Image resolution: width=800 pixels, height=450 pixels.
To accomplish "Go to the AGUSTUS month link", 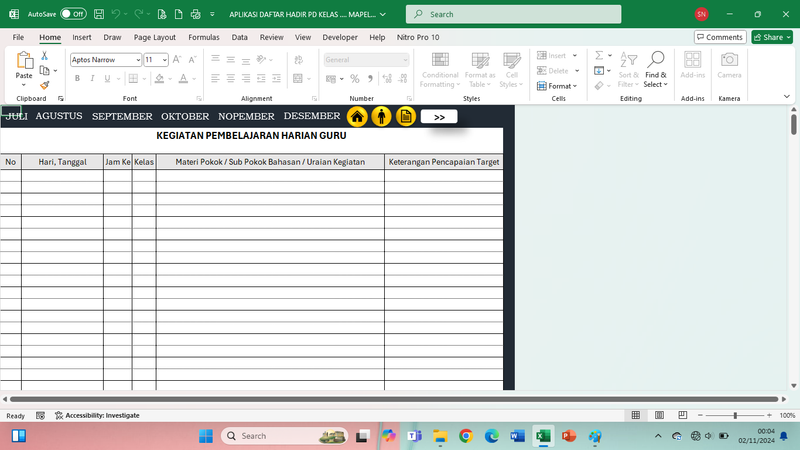I will point(59,116).
